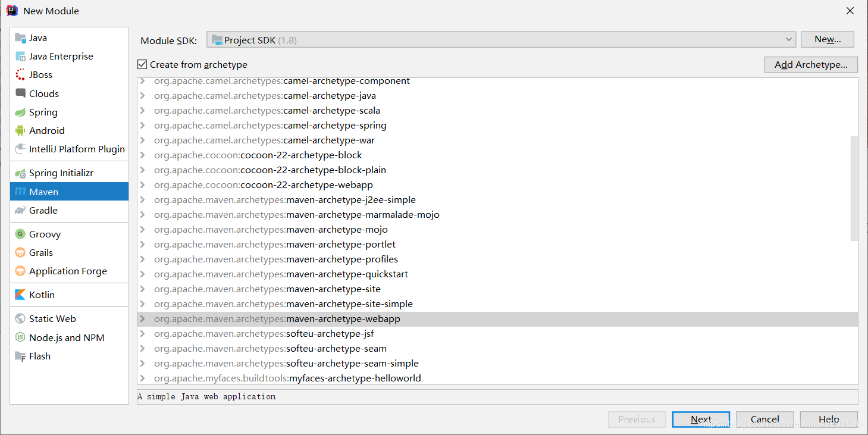Select Kotlin module type
The width and height of the screenshot is (868, 435).
click(69, 295)
